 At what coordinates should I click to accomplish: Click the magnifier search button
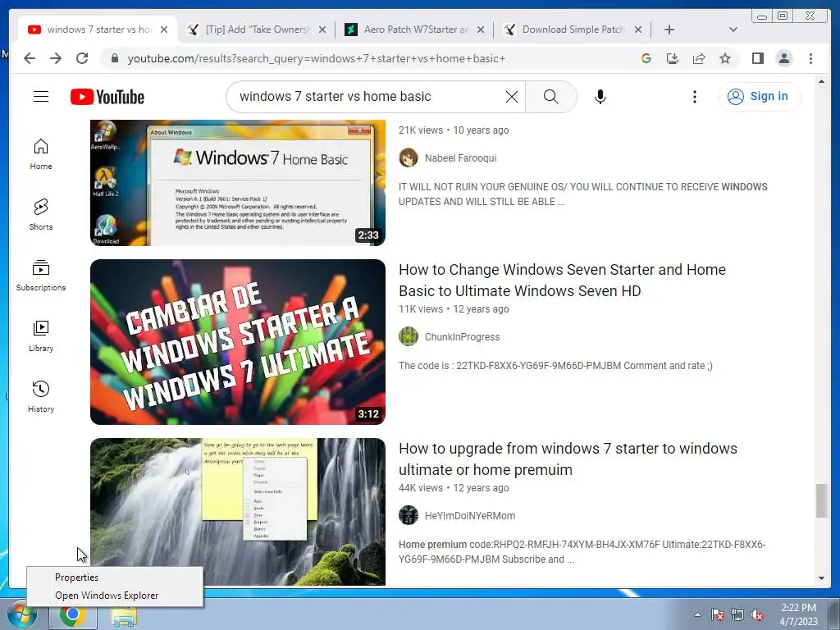tap(550, 97)
